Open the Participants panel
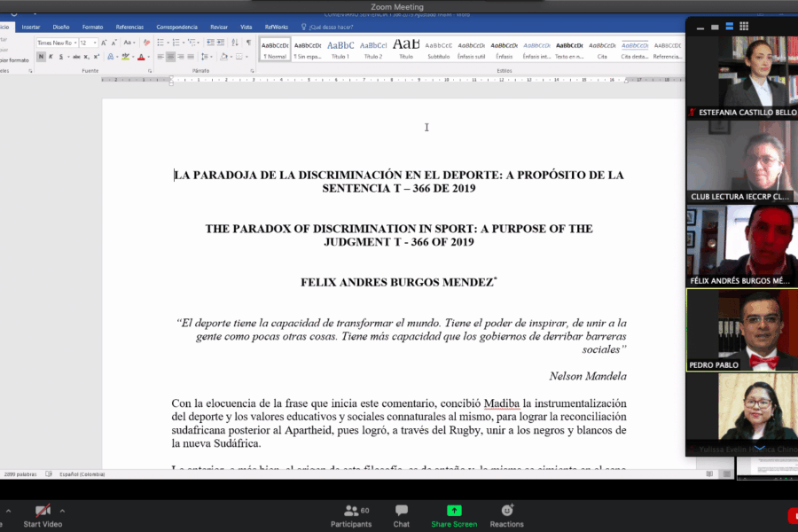Image resolution: width=798 pixels, height=532 pixels. point(351,511)
